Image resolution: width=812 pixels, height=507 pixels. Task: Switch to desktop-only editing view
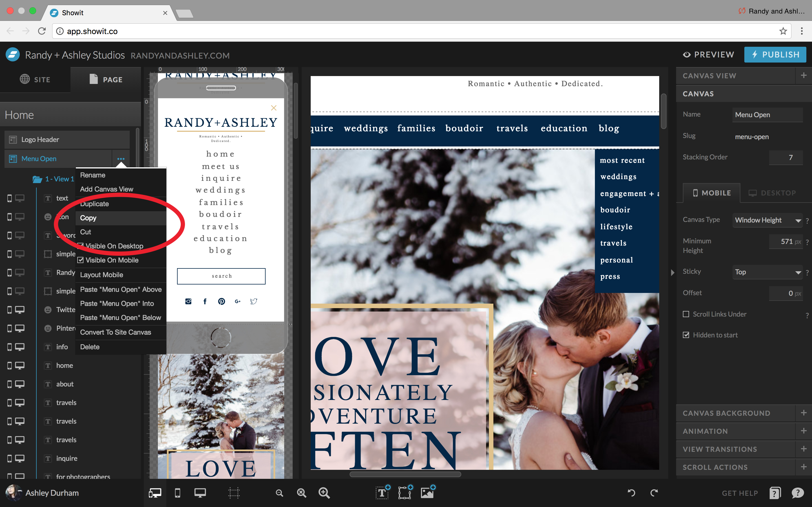point(200,493)
